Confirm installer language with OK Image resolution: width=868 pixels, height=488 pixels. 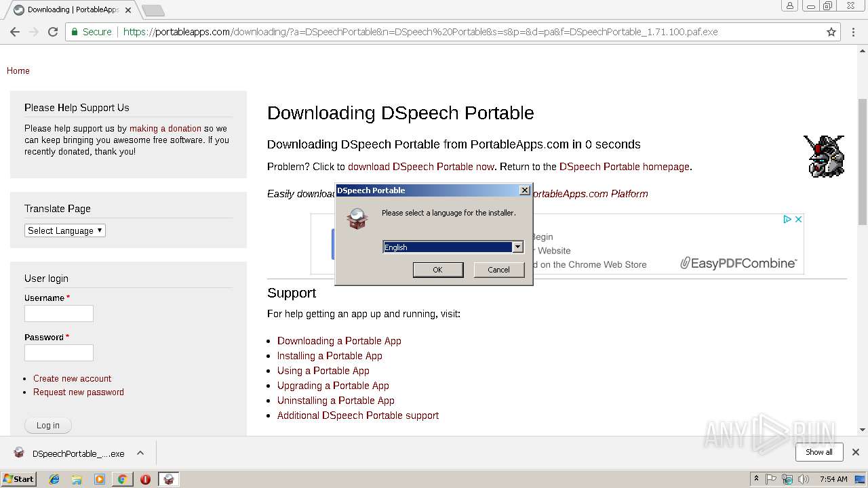438,270
